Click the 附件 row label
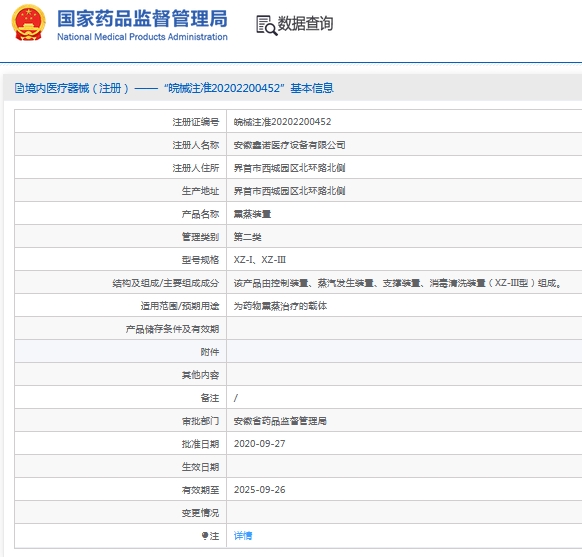The image size is (582, 557). (210, 352)
